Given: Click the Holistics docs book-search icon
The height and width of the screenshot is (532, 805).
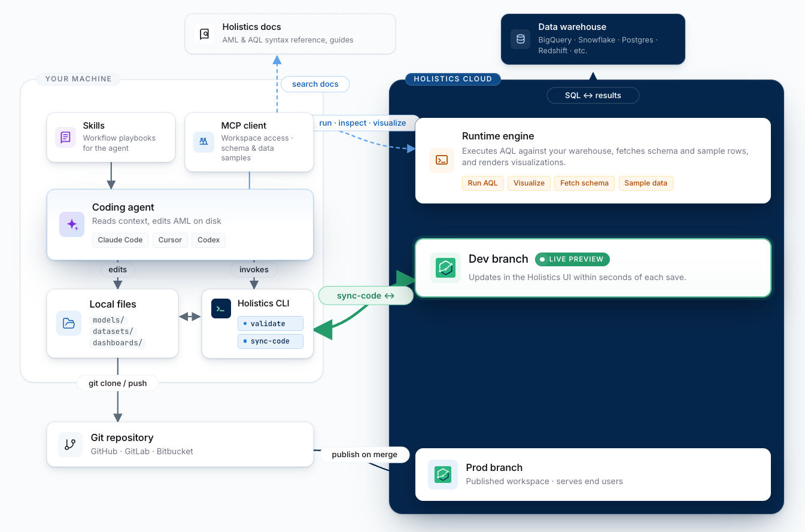Looking at the screenshot, I should click(205, 34).
